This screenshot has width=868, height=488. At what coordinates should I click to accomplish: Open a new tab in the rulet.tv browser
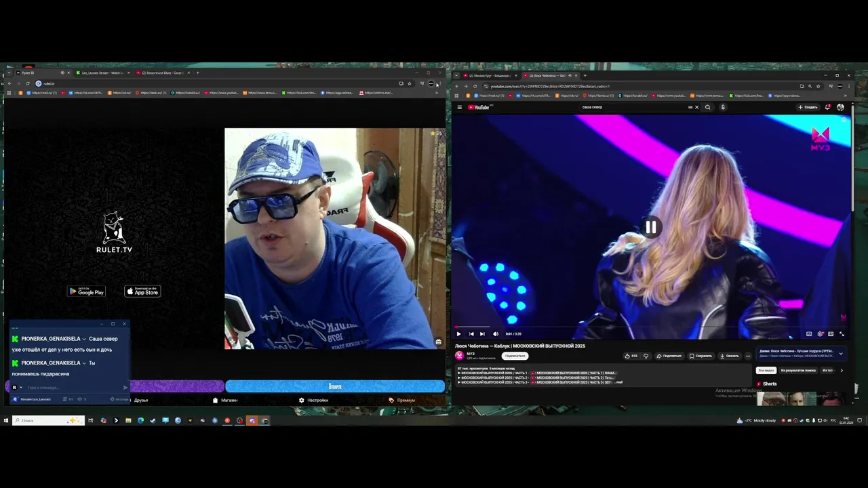[197, 73]
